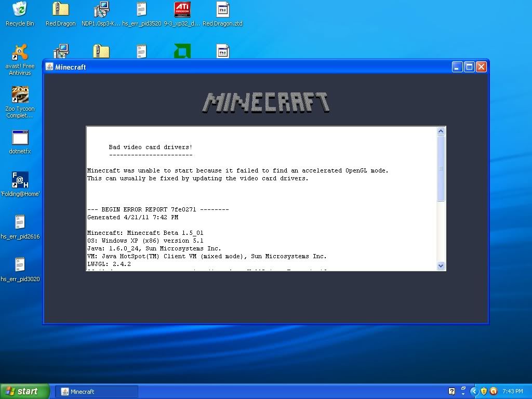Viewport: 532px width, 399px height.
Task: Select the hs_err_pid3020 text file icon
Action: tap(20, 270)
